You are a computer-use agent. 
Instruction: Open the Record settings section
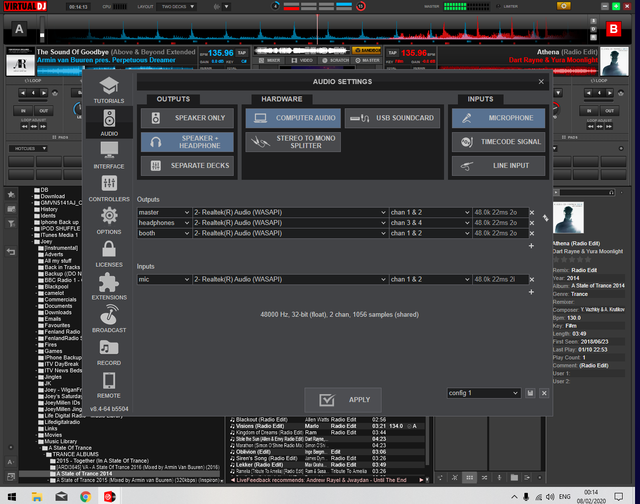[x=109, y=352]
